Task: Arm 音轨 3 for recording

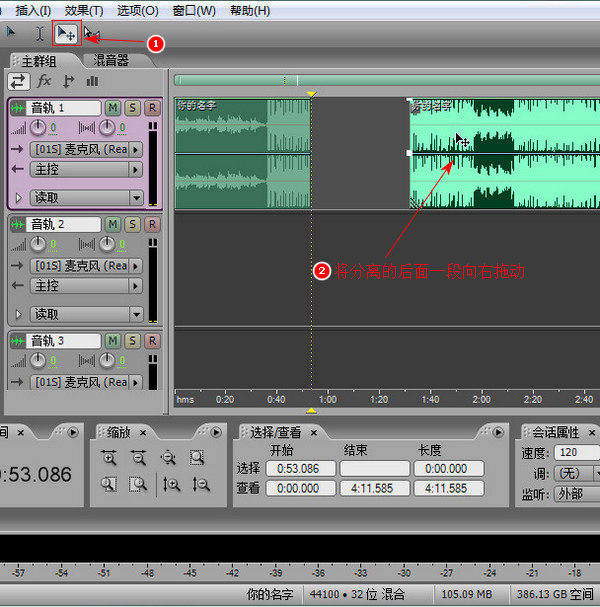Action: [153, 341]
